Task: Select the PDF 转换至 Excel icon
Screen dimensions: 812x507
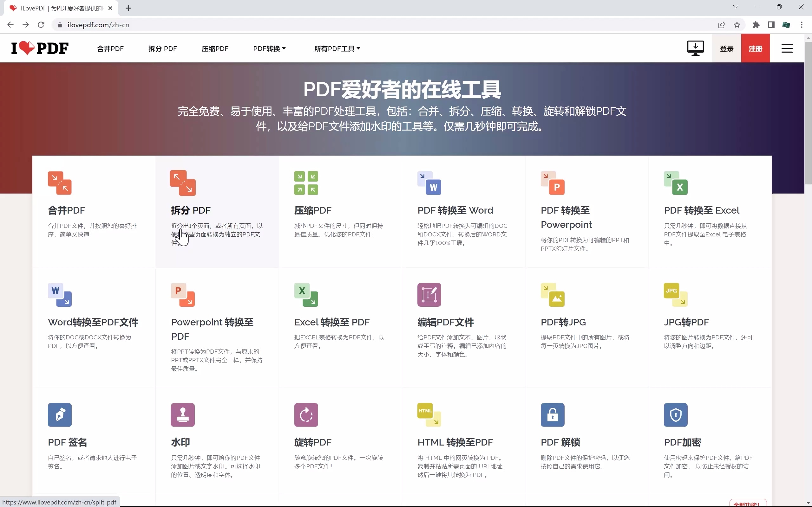Action: click(676, 183)
